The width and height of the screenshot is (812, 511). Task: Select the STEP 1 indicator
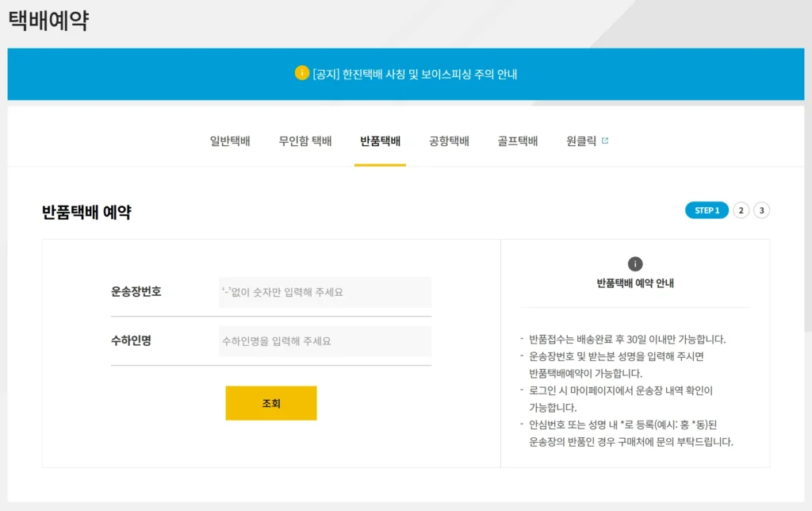[x=706, y=209]
